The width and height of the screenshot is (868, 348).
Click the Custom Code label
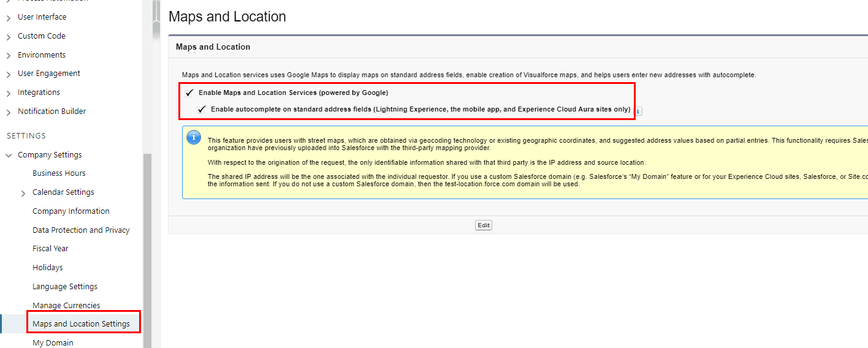coord(42,36)
